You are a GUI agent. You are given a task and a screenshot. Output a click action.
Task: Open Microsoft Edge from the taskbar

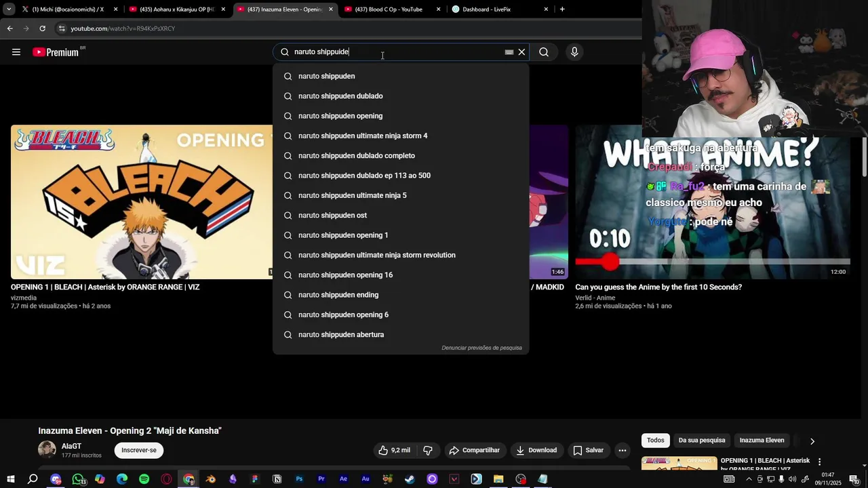(122, 479)
